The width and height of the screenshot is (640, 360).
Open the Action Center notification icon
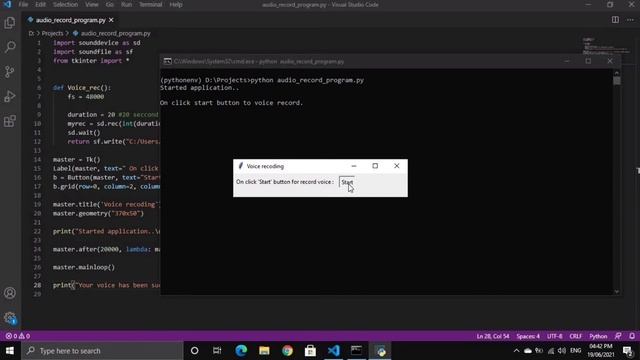click(x=628, y=351)
